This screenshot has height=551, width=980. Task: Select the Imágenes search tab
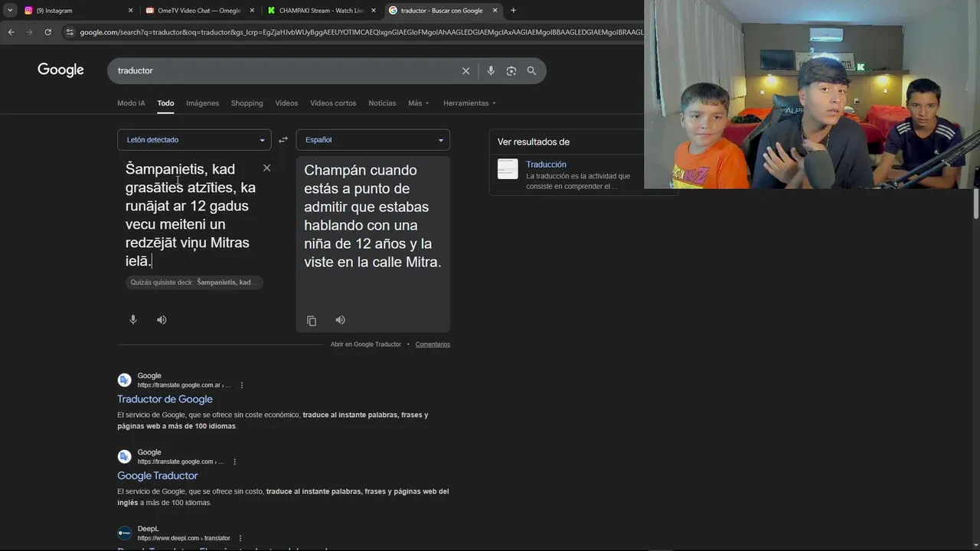click(203, 103)
